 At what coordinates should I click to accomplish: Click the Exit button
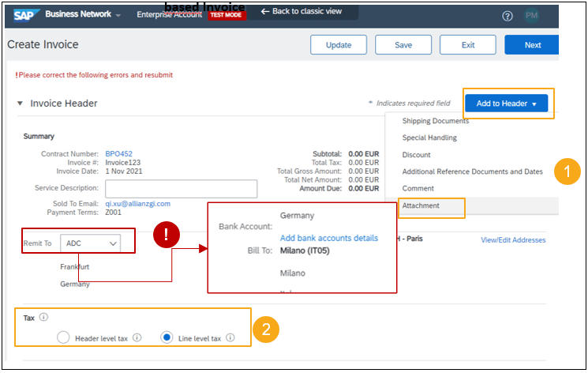467,45
